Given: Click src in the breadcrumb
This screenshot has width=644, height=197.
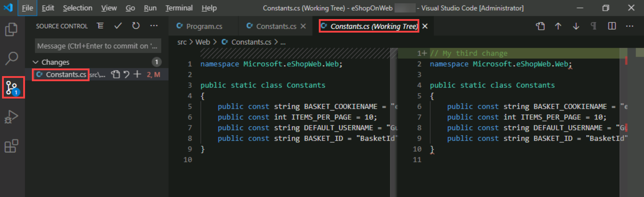Looking at the screenshot, I should (182, 42).
